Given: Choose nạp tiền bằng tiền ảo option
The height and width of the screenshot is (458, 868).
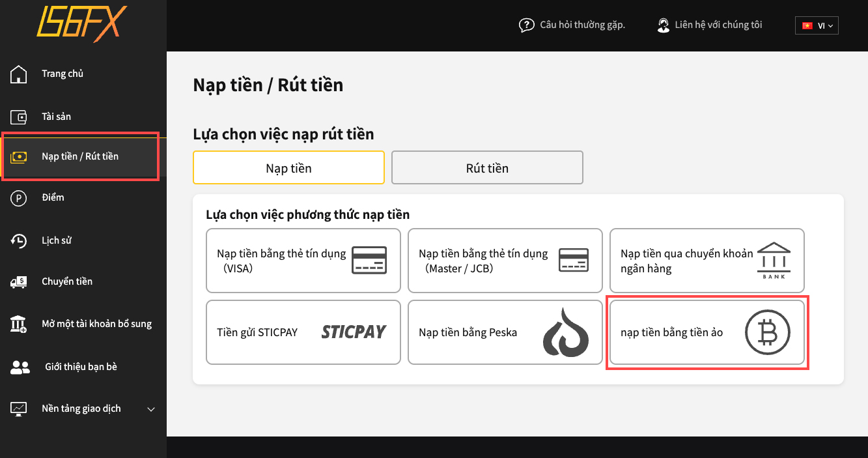Looking at the screenshot, I should pyautogui.click(x=707, y=332).
